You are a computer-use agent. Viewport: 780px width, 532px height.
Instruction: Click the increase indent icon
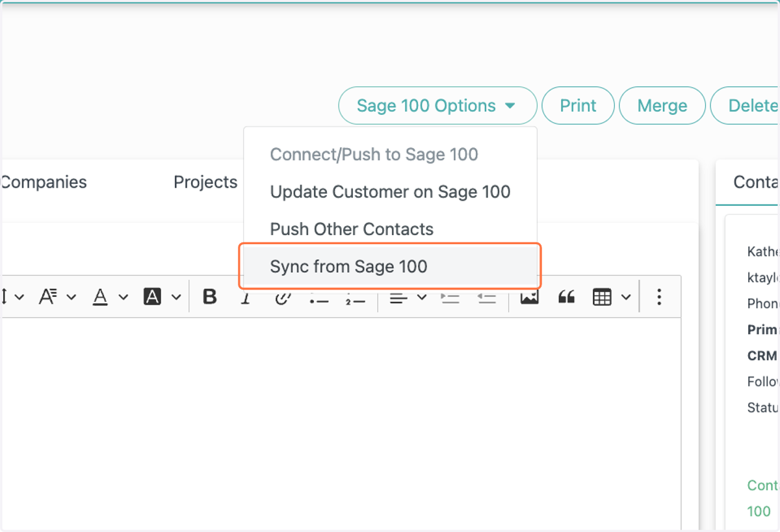click(450, 298)
